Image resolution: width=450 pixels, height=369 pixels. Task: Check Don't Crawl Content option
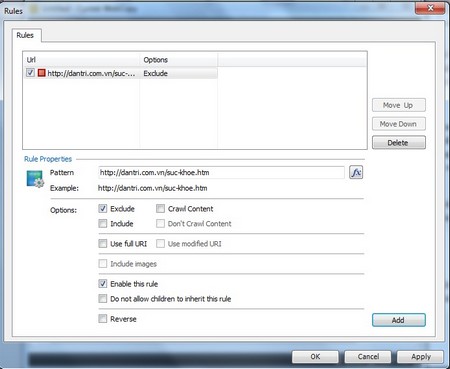tap(160, 223)
